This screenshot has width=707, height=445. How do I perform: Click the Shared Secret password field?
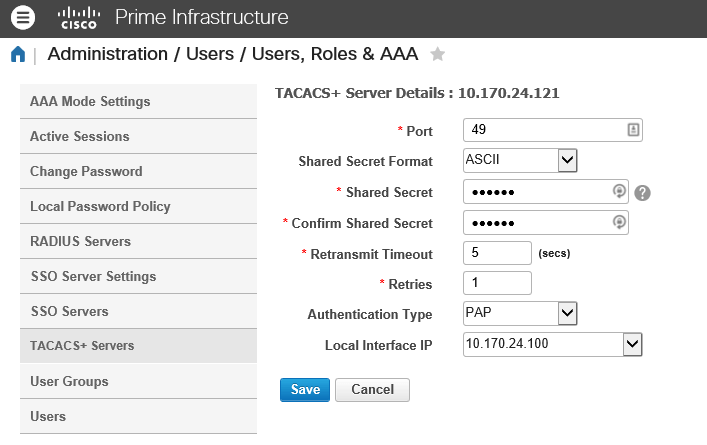[546, 192]
